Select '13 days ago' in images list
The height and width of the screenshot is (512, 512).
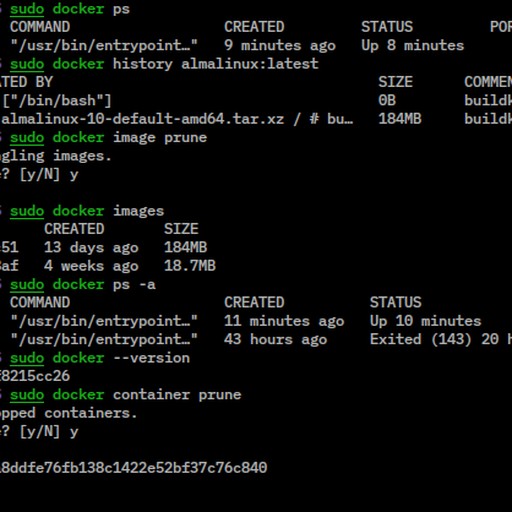click(91, 247)
